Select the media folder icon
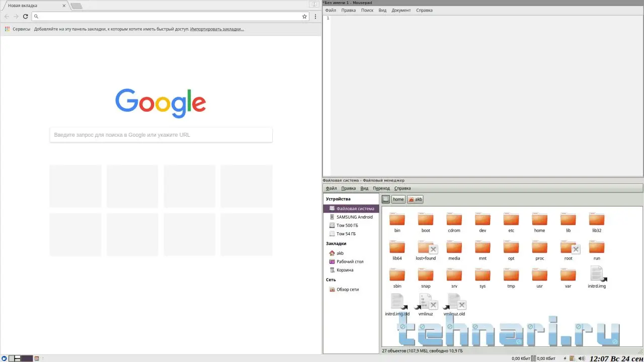Viewport: 644px width, 362px height. (x=454, y=247)
